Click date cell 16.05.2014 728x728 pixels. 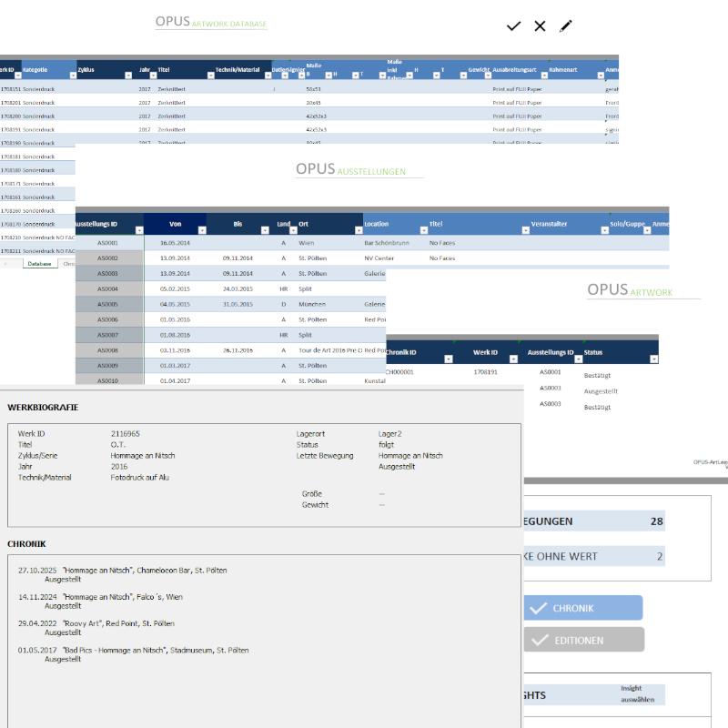pyautogui.click(x=175, y=243)
